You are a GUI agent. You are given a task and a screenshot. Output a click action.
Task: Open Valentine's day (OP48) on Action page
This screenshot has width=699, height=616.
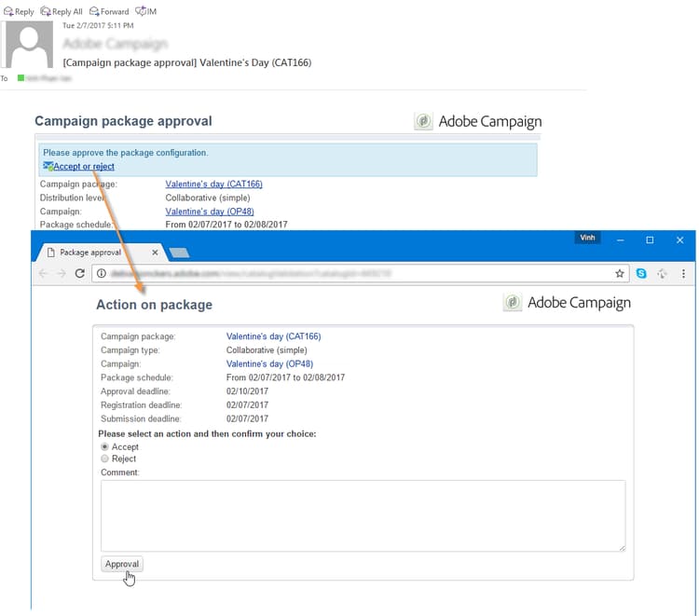point(269,363)
